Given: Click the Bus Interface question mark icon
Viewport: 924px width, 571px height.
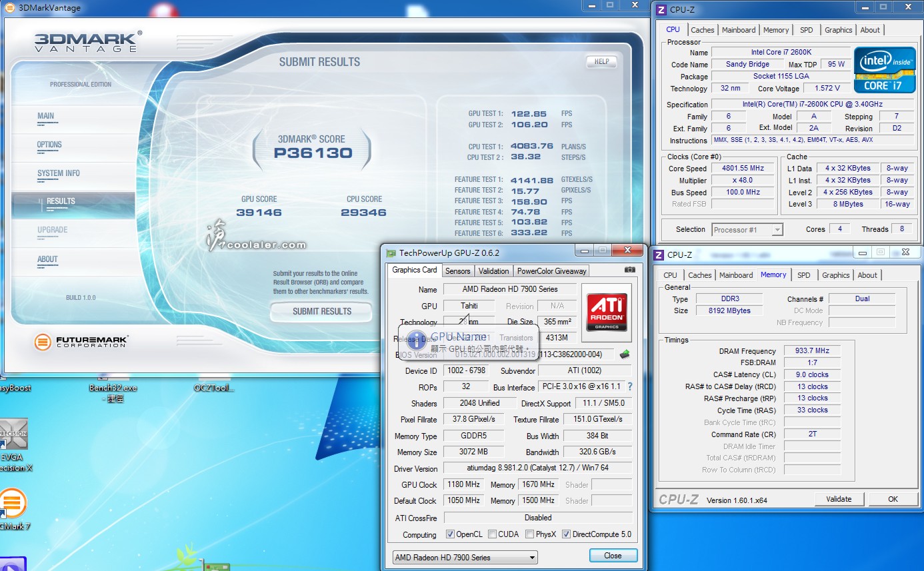Looking at the screenshot, I should [x=630, y=386].
